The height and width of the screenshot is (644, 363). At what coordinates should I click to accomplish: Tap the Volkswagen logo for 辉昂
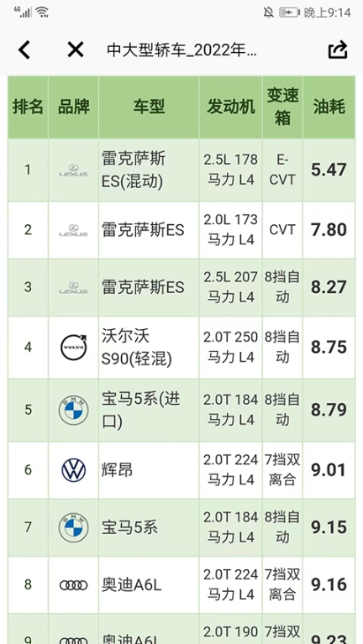click(x=74, y=470)
